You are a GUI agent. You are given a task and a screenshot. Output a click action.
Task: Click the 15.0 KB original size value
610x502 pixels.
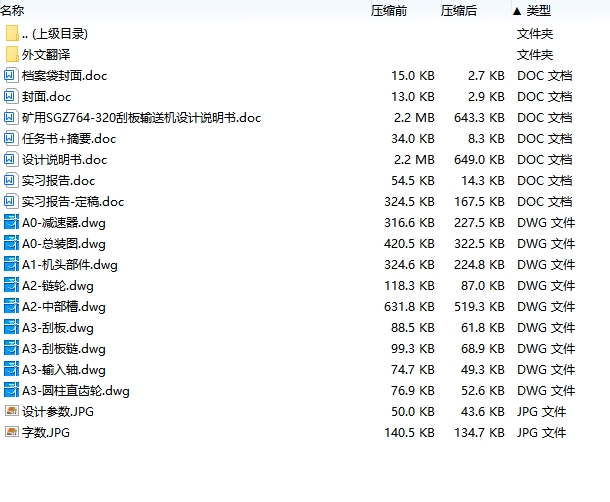(412, 75)
